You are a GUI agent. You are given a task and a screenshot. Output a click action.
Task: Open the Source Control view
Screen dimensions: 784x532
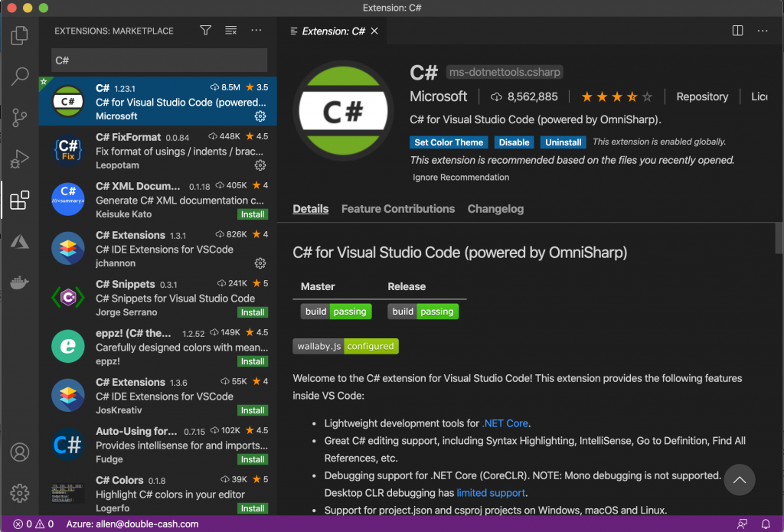(x=20, y=118)
